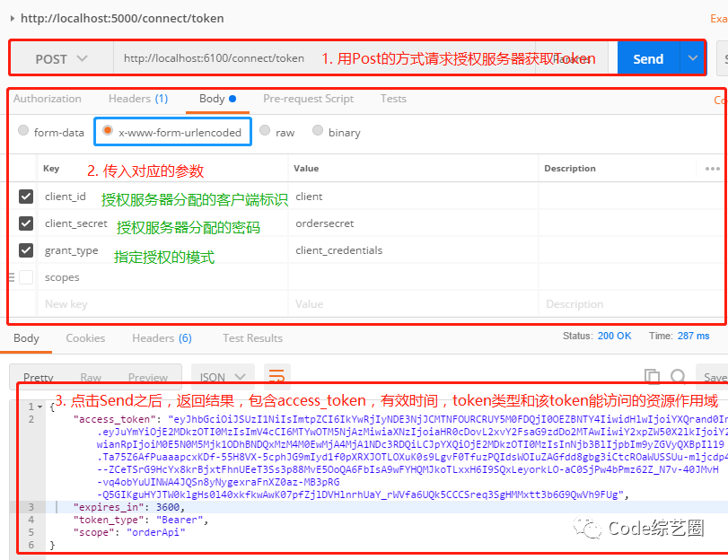The image size is (728, 560).
Task: Click the 'client_credentials' value cell
Action: tap(413, 250)
